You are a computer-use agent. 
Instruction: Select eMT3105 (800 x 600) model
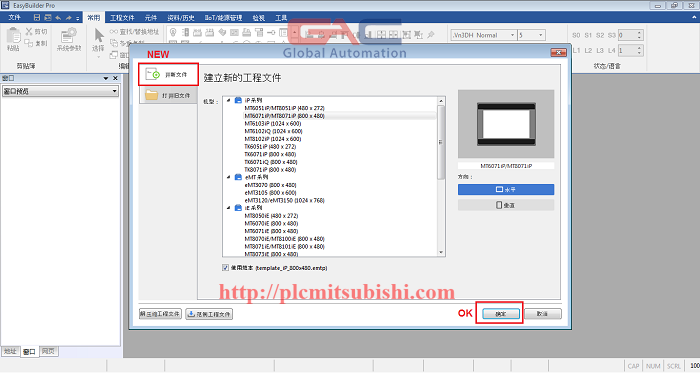tap(271, 193)
